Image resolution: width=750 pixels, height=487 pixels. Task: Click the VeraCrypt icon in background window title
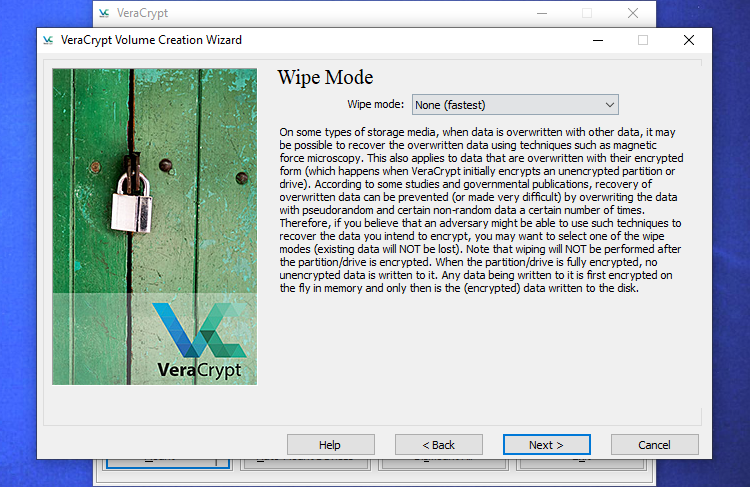[x=109, y=14]
